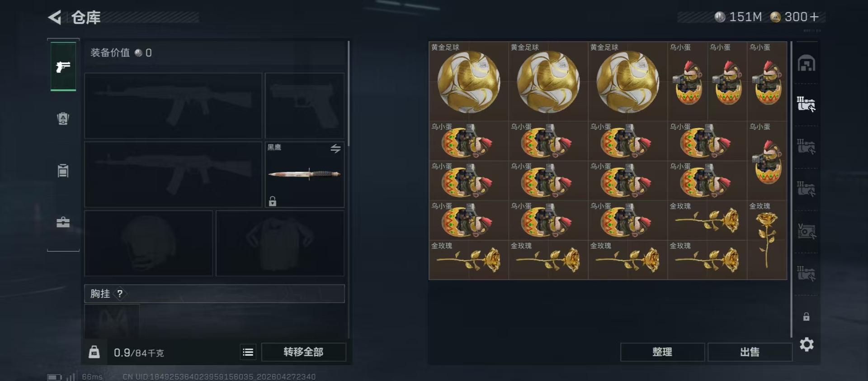Swap the 黑鹰 knife using arrows icon

point(335,148)
